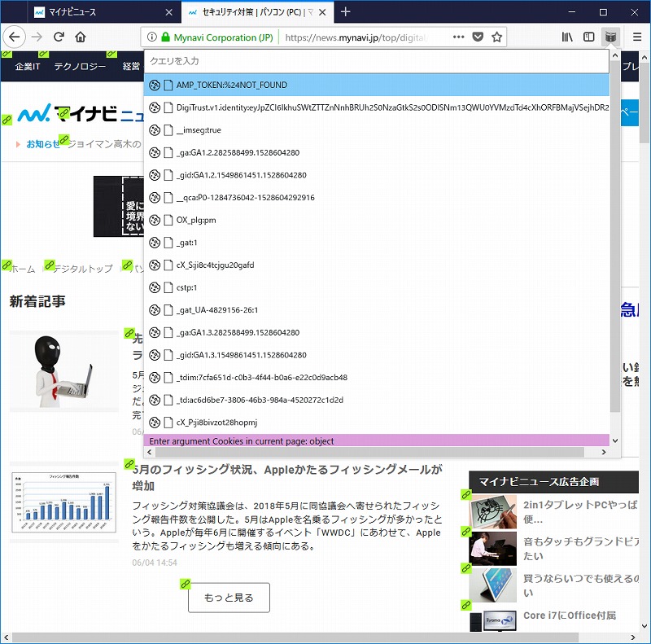
Task: Open the テクノロジー navigation menu item
Action: pyautogui.click(x=80, y=67)
